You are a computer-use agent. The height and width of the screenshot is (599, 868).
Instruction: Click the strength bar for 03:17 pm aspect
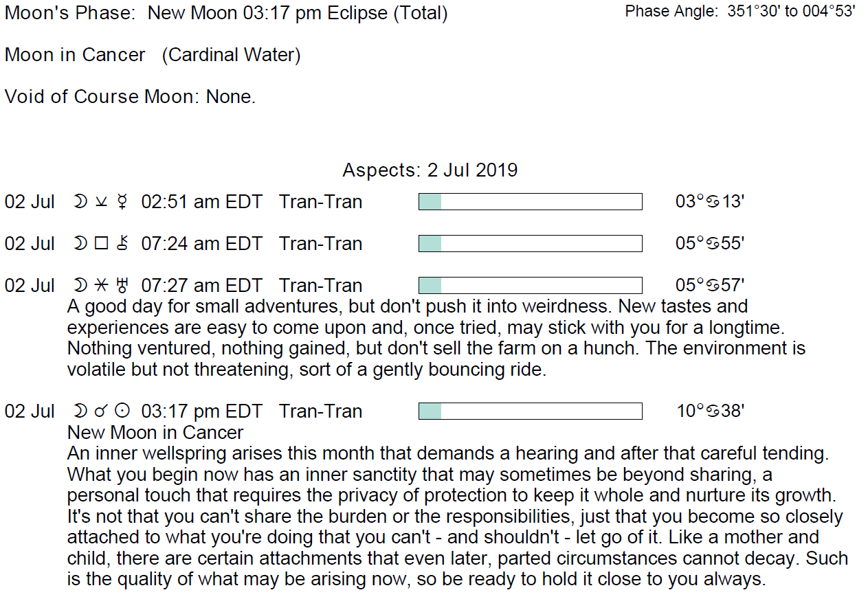[530, 411]
